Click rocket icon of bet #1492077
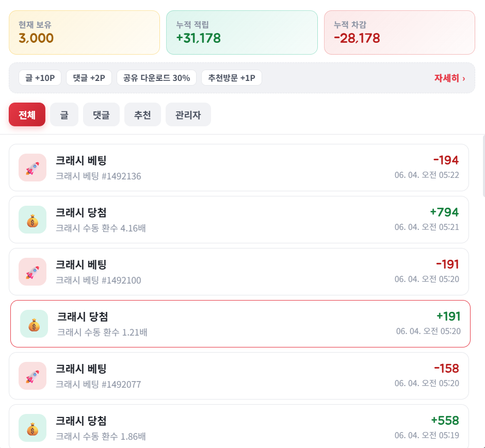485x448 pixels. (33, 376)
